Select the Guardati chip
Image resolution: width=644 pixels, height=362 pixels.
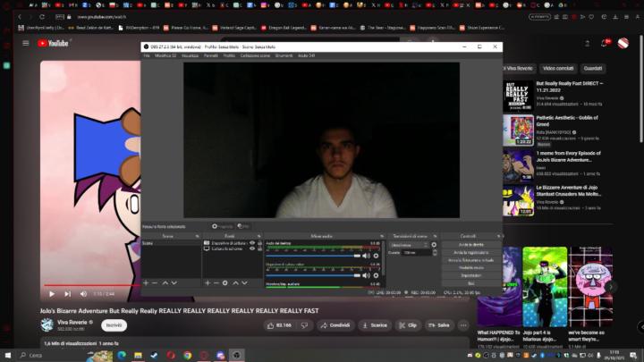pos(593,69)
